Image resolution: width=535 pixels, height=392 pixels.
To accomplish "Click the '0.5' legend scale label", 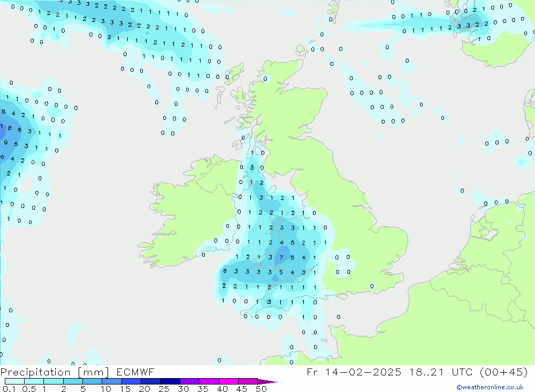I will [29, 389].
